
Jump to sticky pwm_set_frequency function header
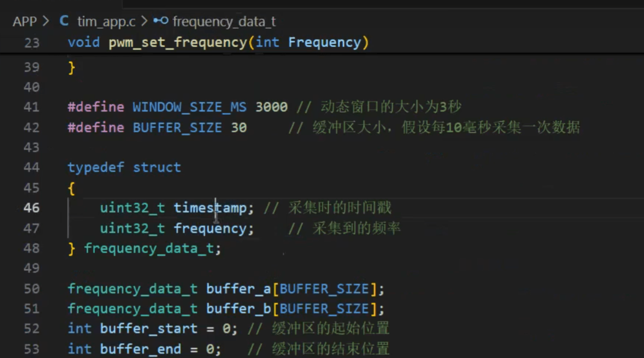(177, 42)
